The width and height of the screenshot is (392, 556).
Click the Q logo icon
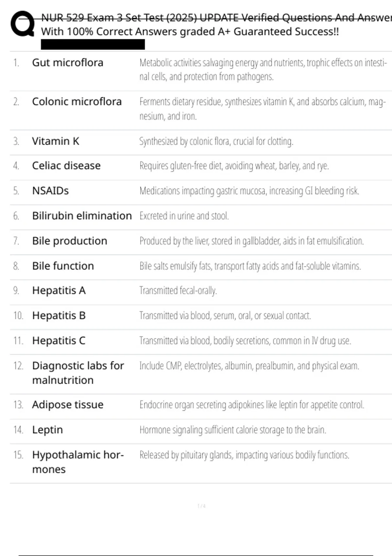coord(23,24)
